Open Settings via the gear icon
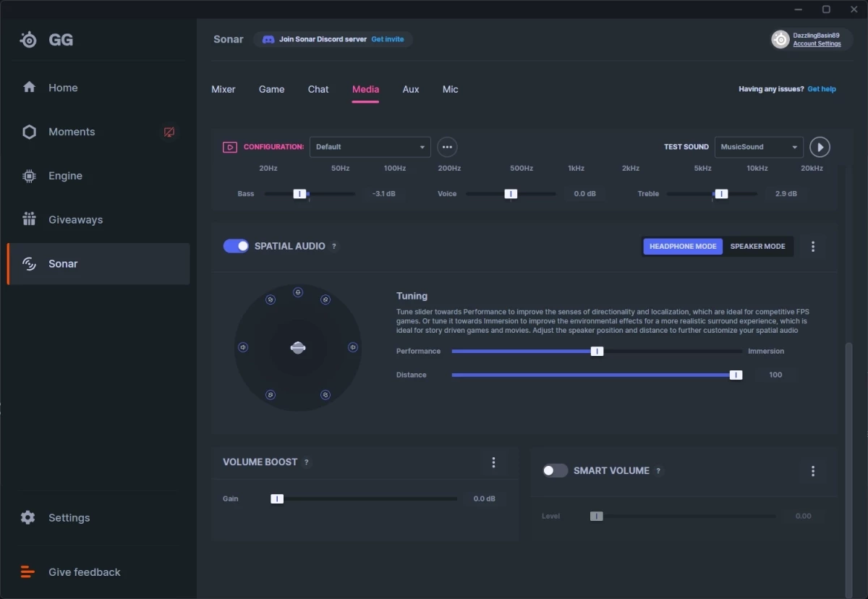 click(x=28, y=518)
